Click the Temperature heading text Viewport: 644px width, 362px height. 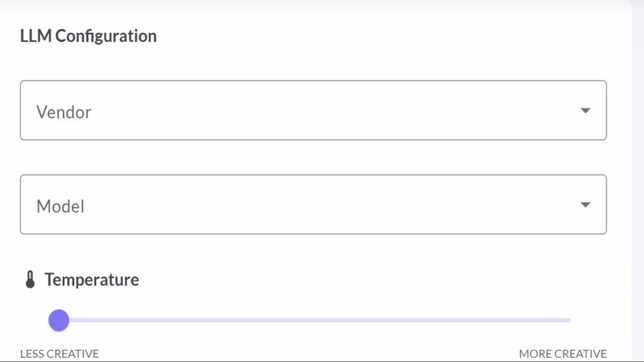tap(92, 280)
